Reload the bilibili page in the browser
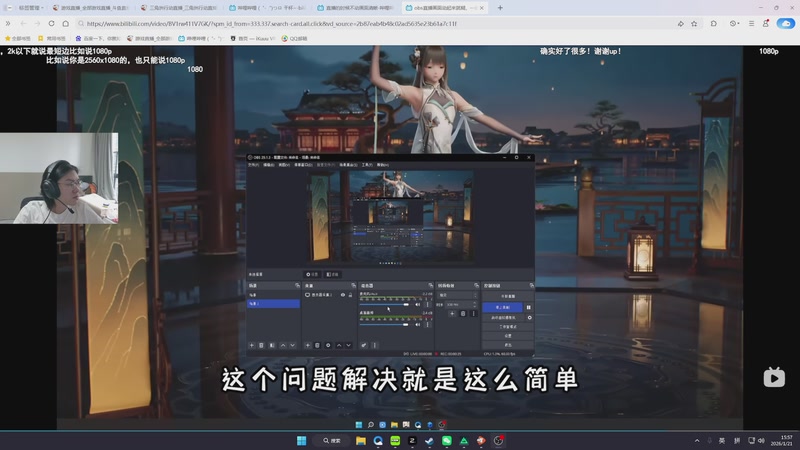This screenshot has width=800, height=450. 52,23
